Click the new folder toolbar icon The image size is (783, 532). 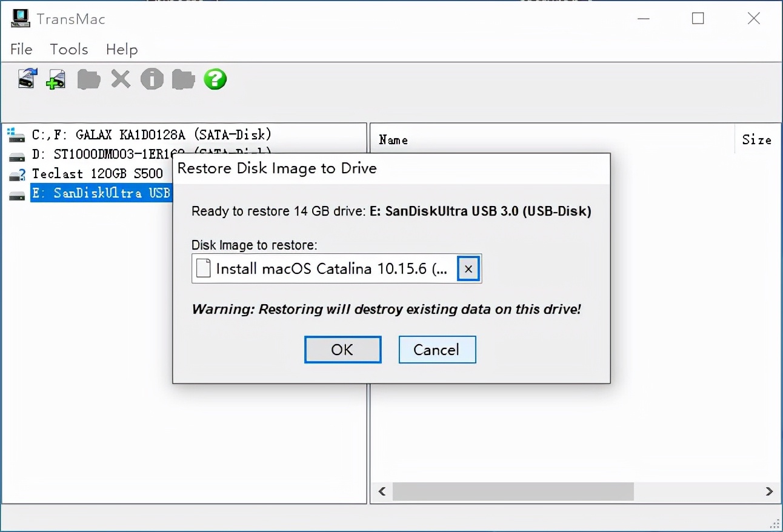(88, 79)
